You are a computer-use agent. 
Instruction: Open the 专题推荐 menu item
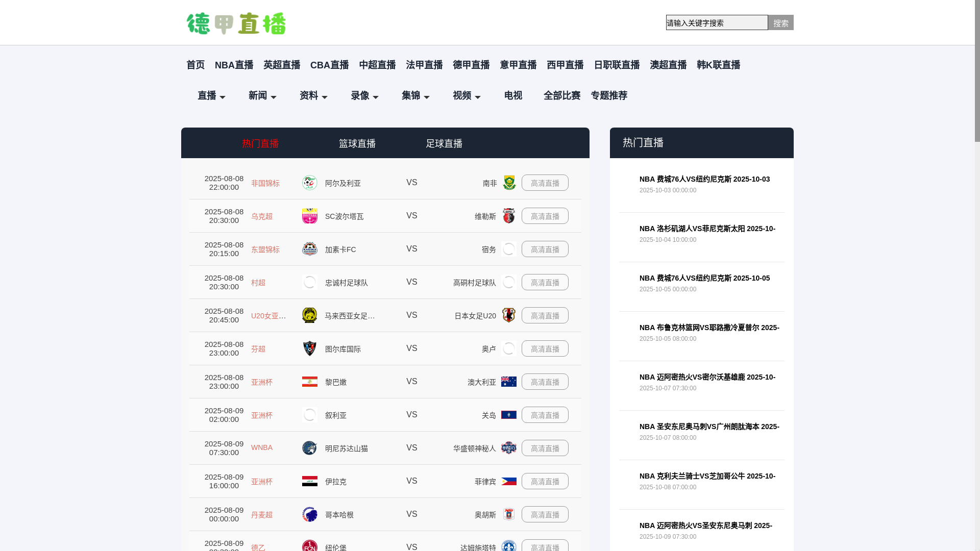[609, 95]
